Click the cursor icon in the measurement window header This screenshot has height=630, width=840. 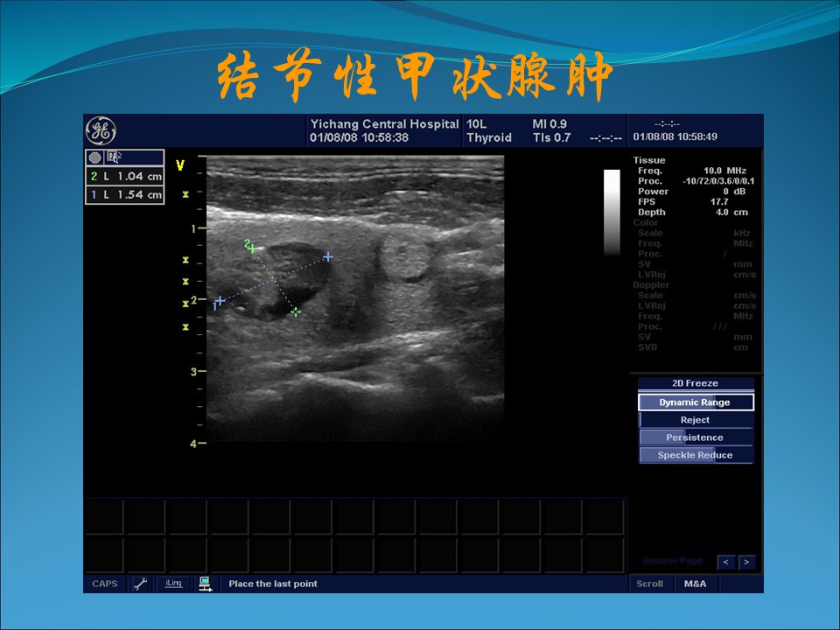[x=115, y=157]
